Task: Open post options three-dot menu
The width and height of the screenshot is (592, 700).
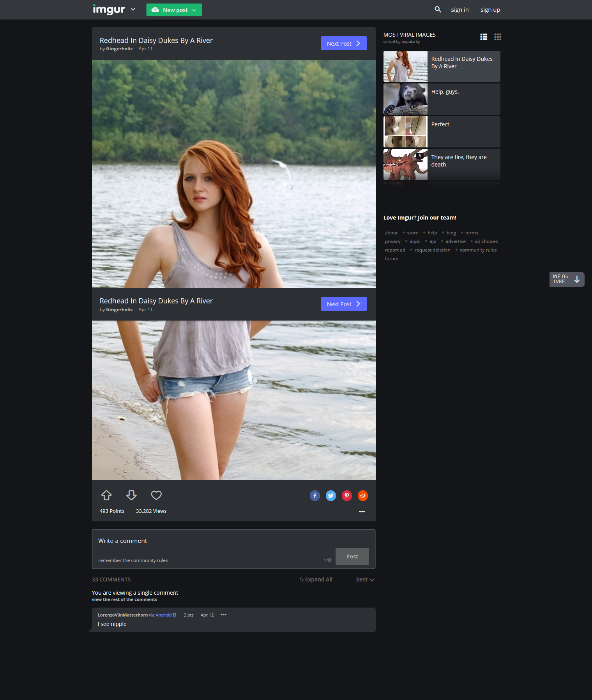Action: click(x=362, y=511)
